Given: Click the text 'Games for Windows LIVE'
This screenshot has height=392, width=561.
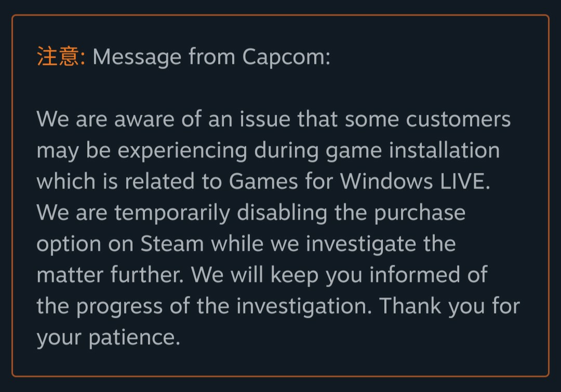Looking at the screenshot, I should click(x=358, y=182).
